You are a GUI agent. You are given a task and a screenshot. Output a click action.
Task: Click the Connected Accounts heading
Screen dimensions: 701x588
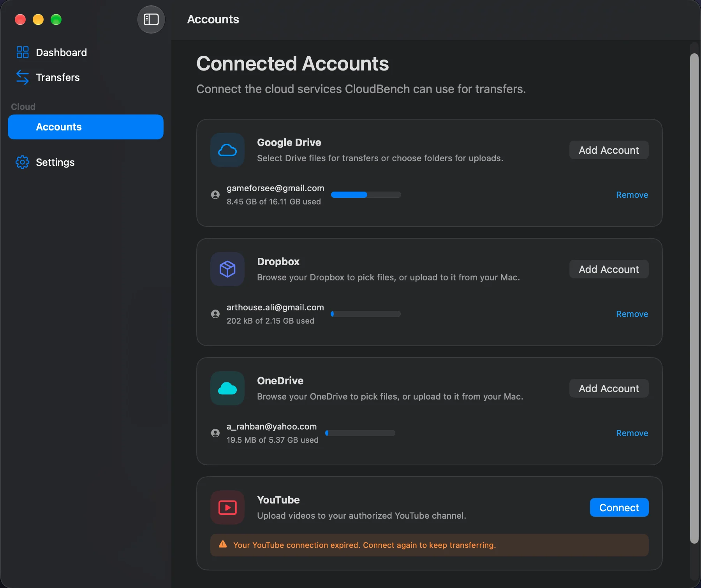293,63
